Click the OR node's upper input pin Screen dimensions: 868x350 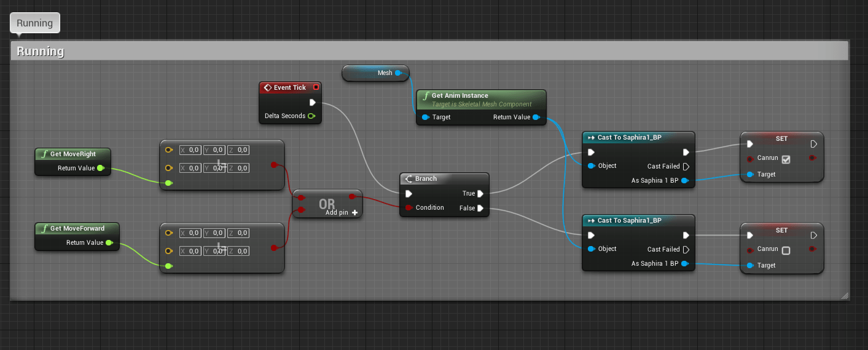click(301, 197)
